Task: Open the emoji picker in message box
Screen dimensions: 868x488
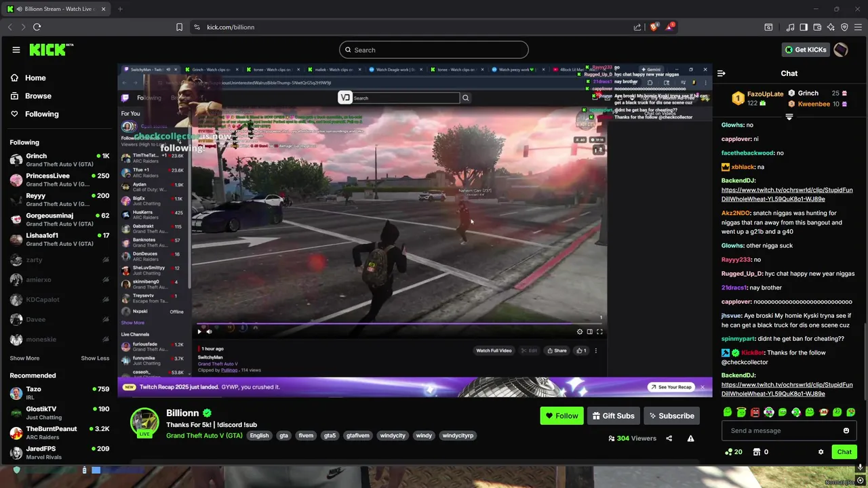Action: tap(846, 430)
